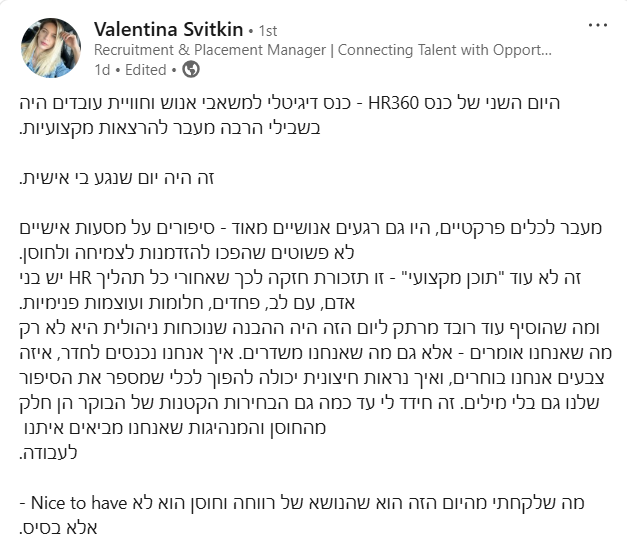The image size is (627, 557).
Task: Click the "Edited" post label
Action: [x=146, y=70]
